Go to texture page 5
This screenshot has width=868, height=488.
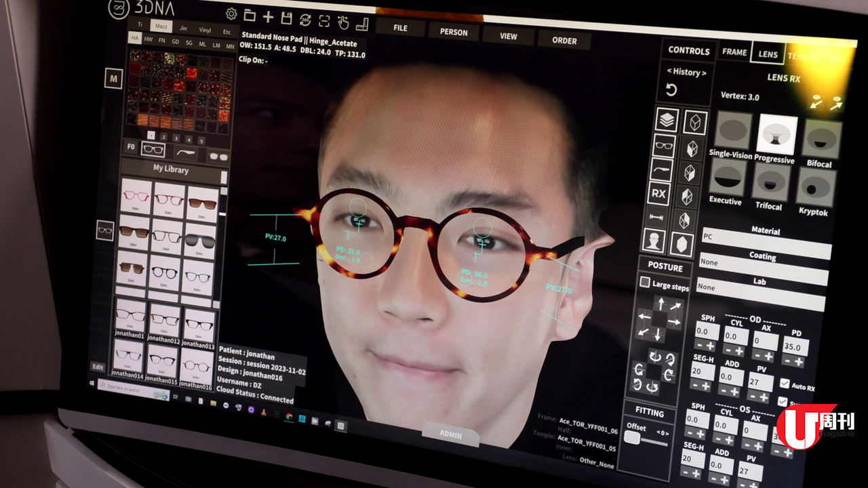[201, 140]
